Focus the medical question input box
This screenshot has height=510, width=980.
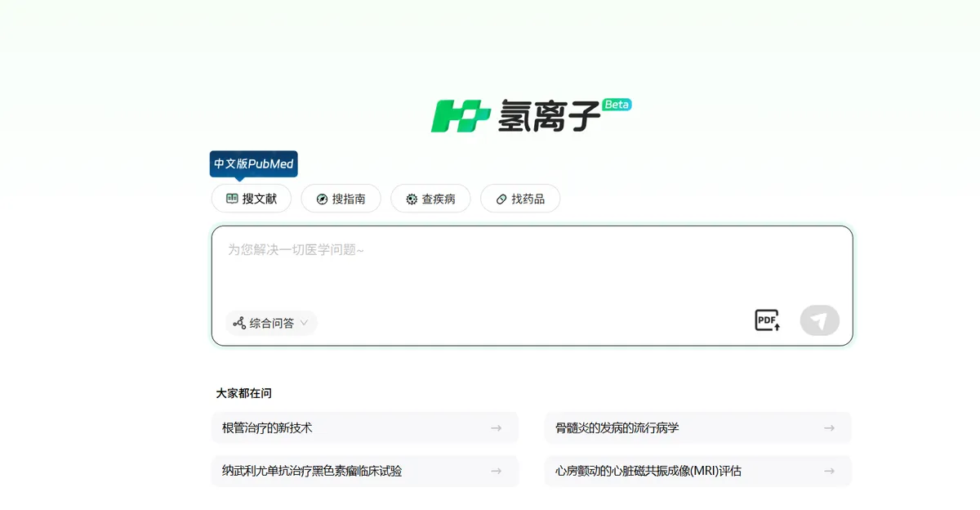[x=531, y=270]
